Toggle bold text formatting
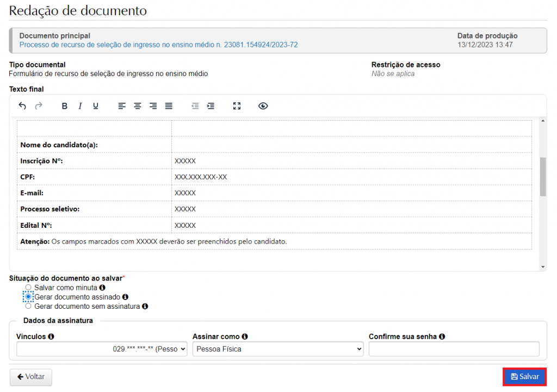Image resolution: width=557 pixels, height=392 pixels. tap(64, 106)
